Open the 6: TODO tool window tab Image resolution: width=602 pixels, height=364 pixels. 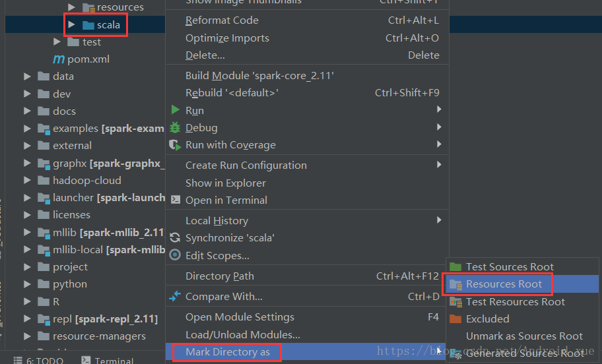pos(38,360)
